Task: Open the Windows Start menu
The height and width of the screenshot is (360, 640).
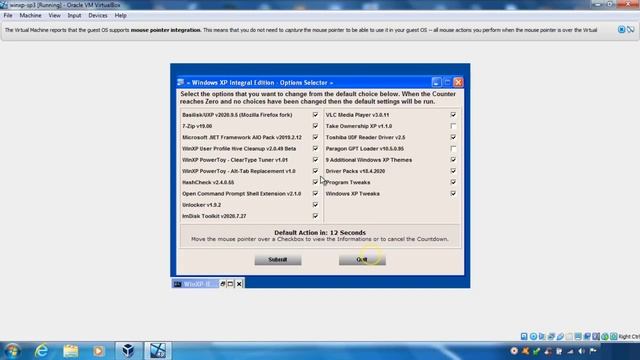Action: point(12,351)
